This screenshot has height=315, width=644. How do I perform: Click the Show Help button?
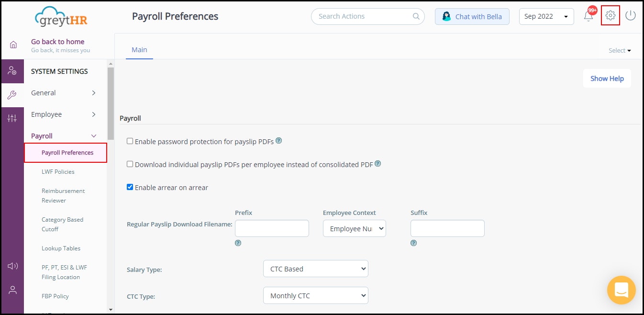point(607,79)
